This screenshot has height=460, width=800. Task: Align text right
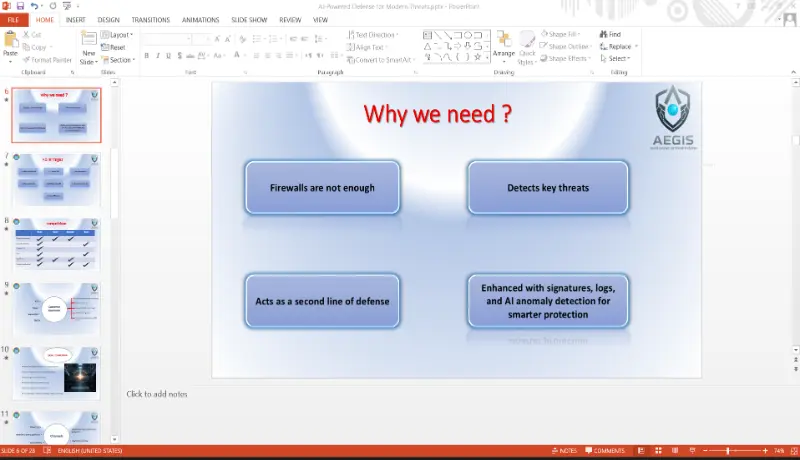tap(278, 55)
